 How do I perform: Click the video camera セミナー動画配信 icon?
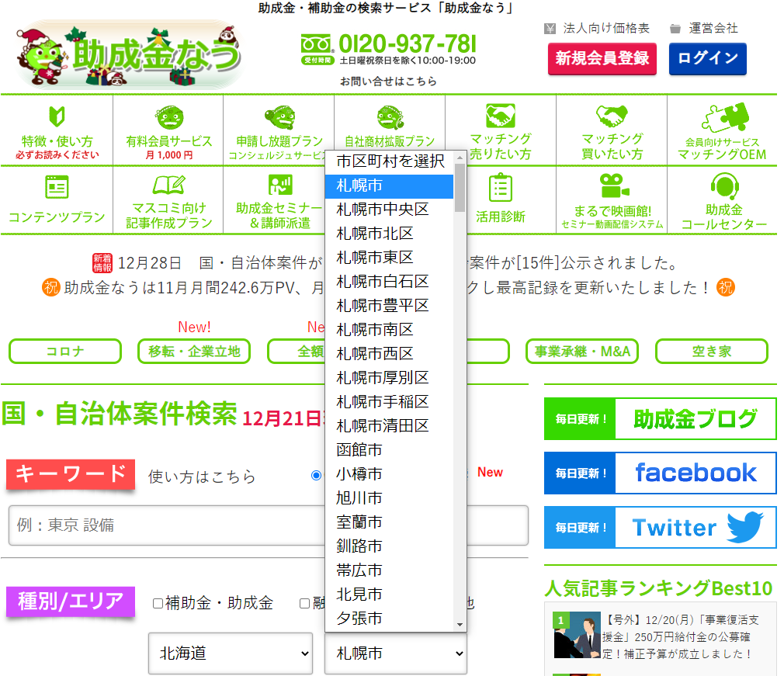[612, 186]
